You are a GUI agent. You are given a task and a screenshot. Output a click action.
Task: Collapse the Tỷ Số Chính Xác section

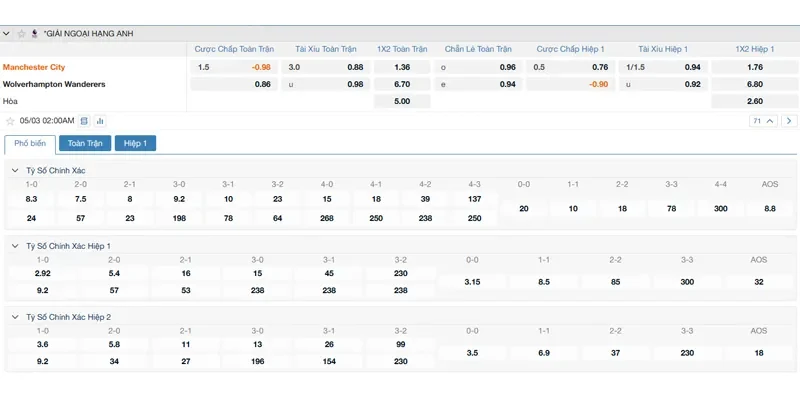[14, 170]
